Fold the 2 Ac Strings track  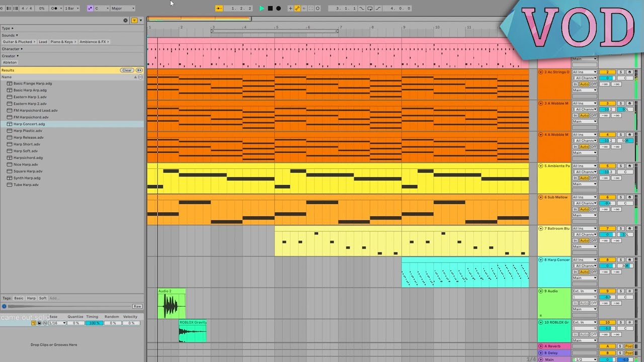tap(541, 72)
